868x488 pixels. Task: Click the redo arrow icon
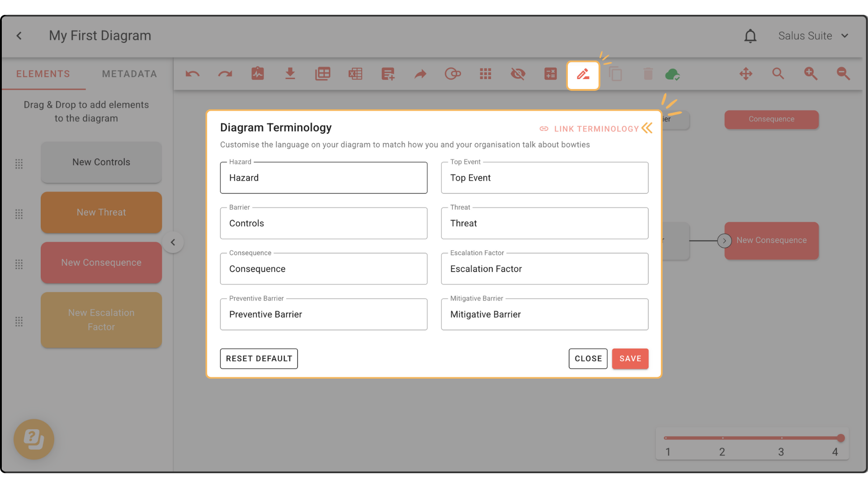click(225, 74)
